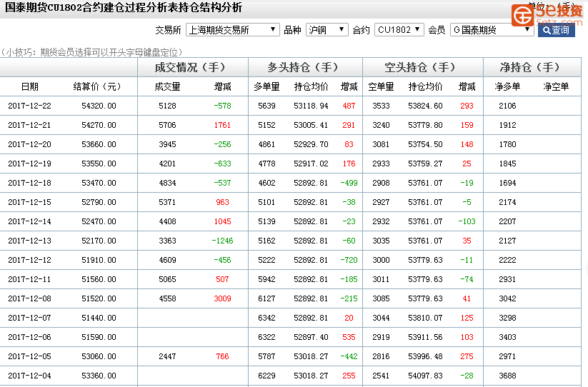Image resolution: width=588 pixels, height=387 pixels.
Task: Click the 日期 column header
Action: [29, 87]
